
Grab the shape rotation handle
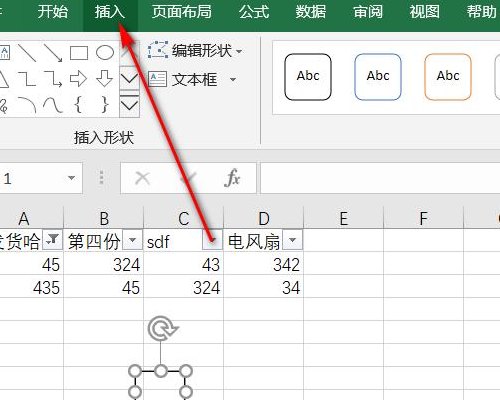tap(163, 328)
